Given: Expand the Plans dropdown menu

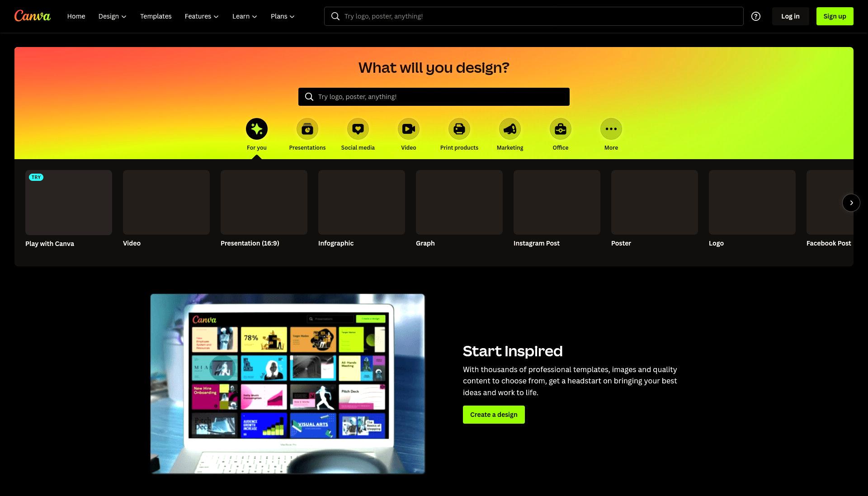Looking at the screenshot, I should [283, 16].
